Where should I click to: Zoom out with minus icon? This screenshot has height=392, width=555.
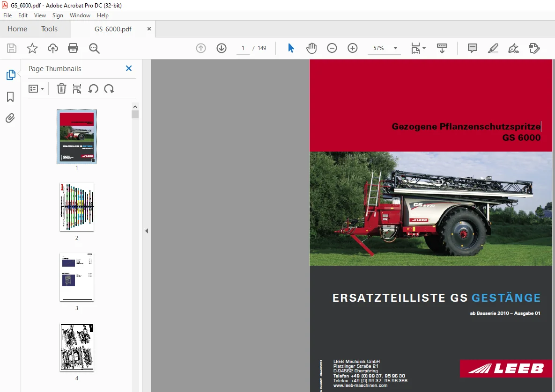(332, 48)
